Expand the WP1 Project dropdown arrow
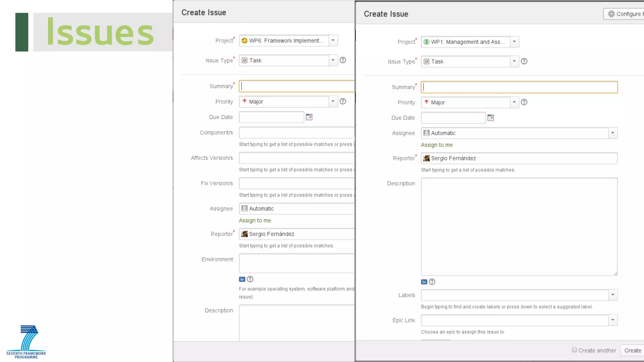 pos(514,42)
